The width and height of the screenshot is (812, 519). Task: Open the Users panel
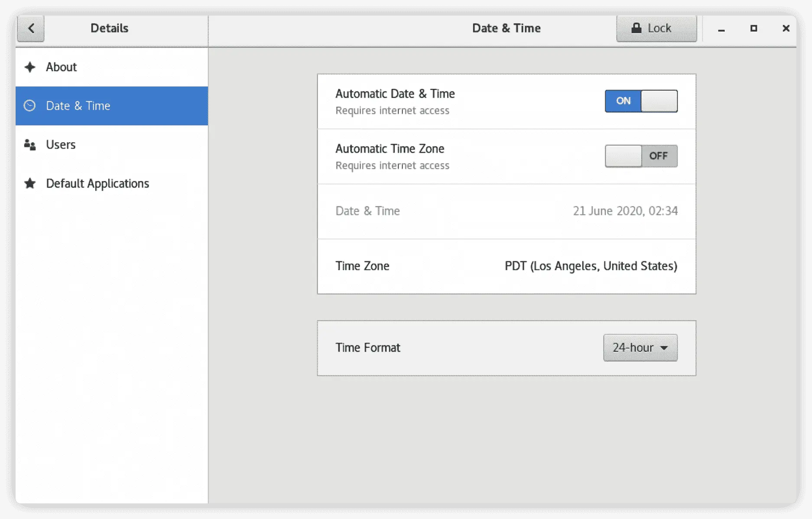tap(112, 145)
